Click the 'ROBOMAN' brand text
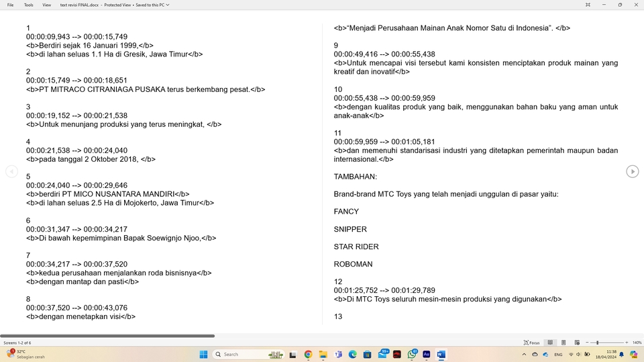 coord(354,264)
